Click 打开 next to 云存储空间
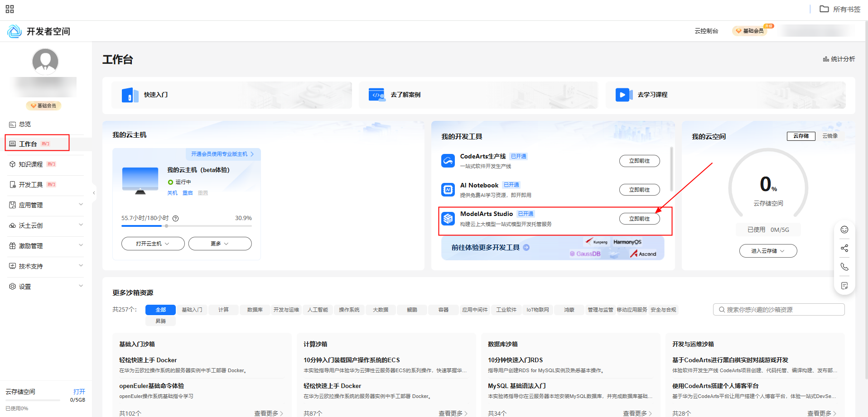Image resolution: width=868 pixels, height=417 pixels. pyautogui.click(x=79, y=392)
